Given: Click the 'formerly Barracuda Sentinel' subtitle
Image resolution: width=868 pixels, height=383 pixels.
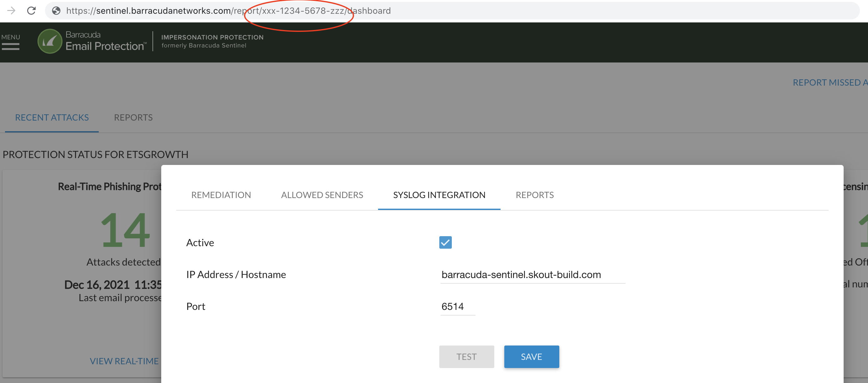Looking at the screenshot, I should tap(204, 46).
